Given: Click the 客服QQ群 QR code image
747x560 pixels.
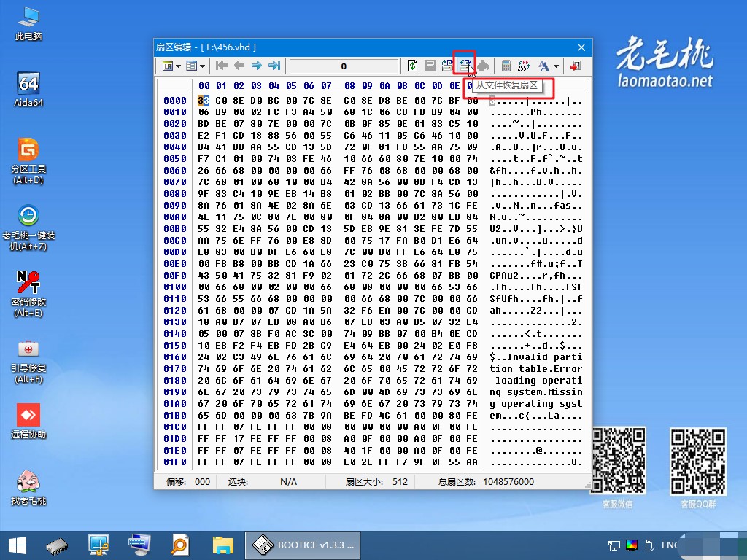Looking at the screenshot, I should coord(698,461).
